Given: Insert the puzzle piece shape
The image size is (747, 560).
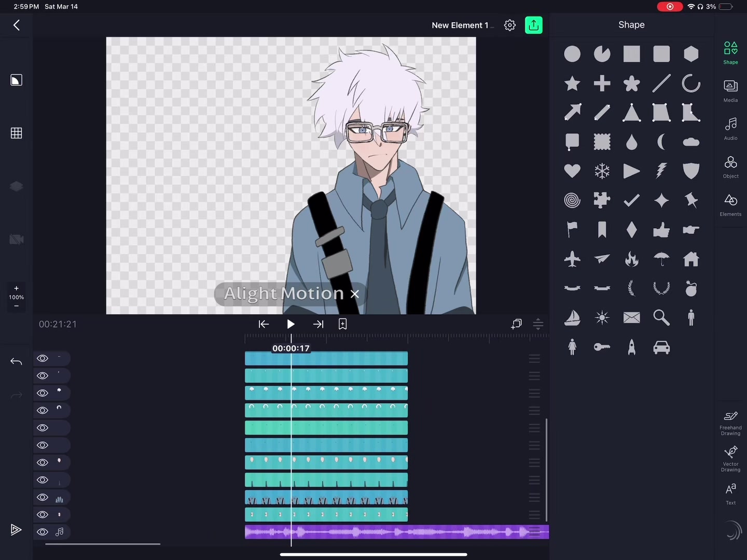Looking at the screenshot, I should 602,200.
